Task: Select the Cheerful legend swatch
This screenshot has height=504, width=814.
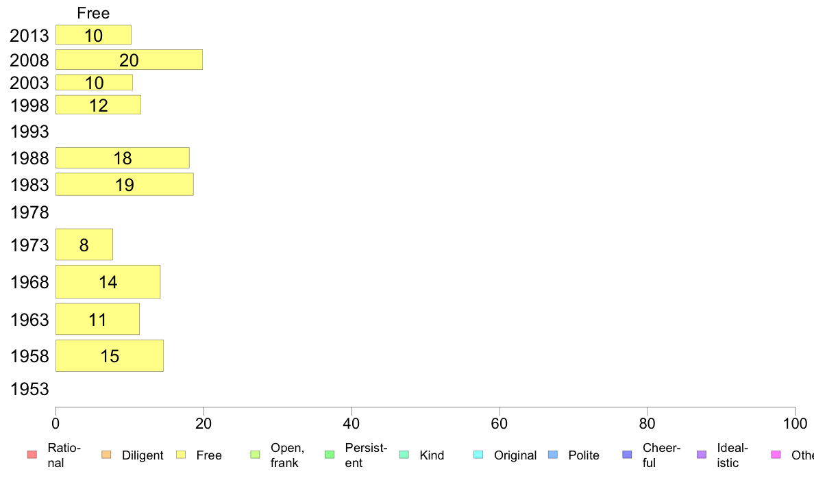Action: coord(627,455)
